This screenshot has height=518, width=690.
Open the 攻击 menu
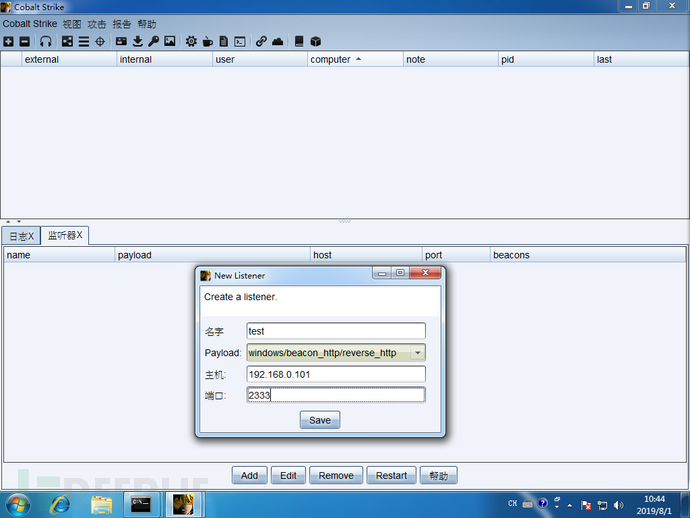(97, 24)
